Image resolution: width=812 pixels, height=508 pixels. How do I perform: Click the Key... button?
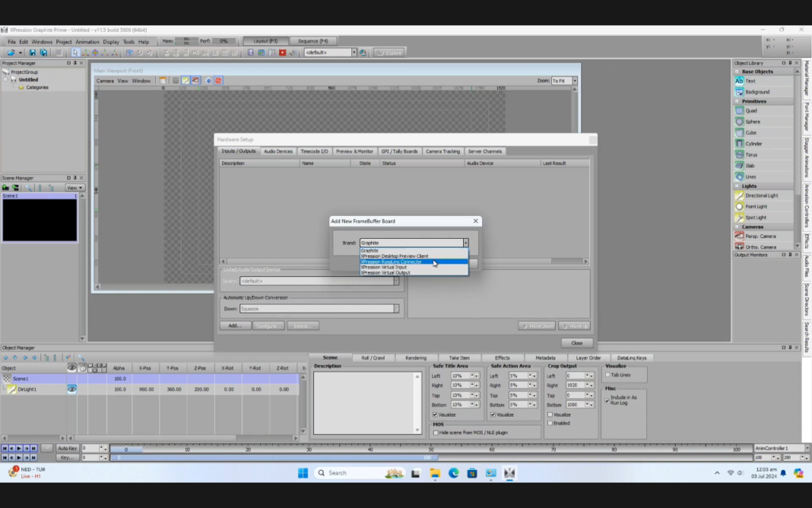pyautogui.click(x=67, y=458)
